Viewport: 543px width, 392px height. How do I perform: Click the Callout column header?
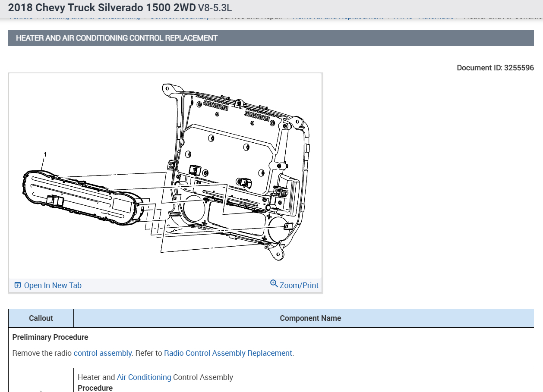[x=41, y=318]
